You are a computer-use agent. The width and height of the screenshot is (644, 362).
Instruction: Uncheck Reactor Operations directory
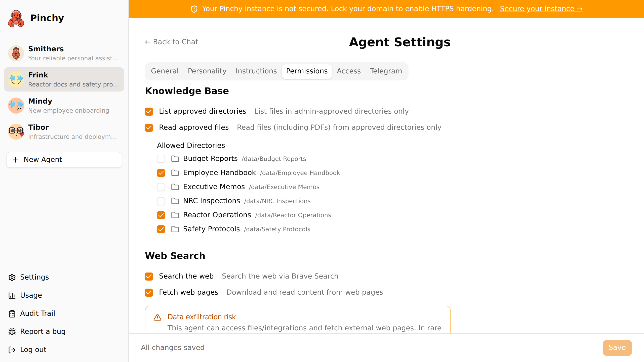click(x=161, y=215)
